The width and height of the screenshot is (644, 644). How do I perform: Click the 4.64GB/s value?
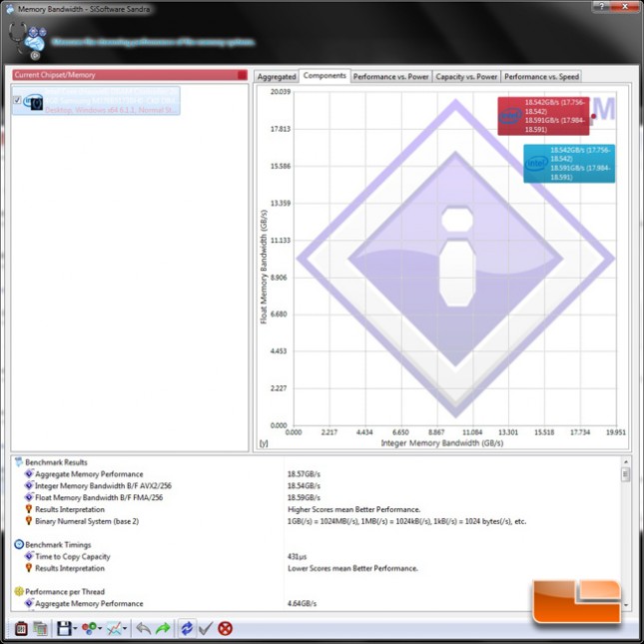(302, 603)
